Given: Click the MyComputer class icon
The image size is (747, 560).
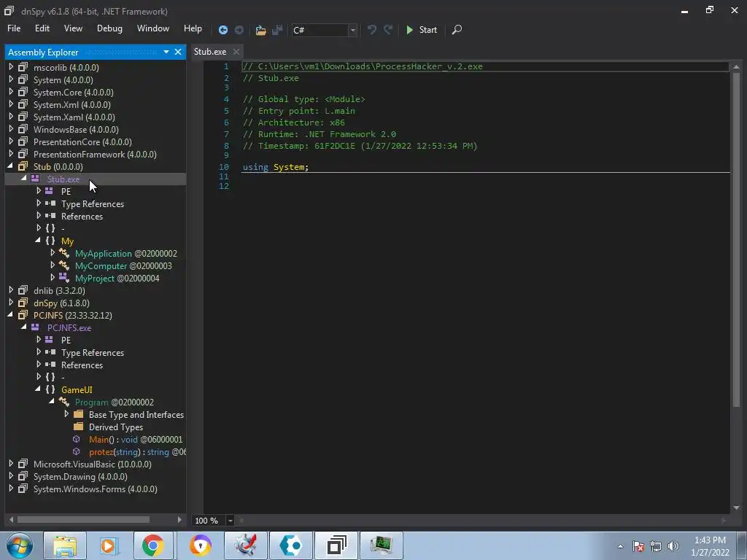Looking at the screenshot, I should click(x=64, y=265).
